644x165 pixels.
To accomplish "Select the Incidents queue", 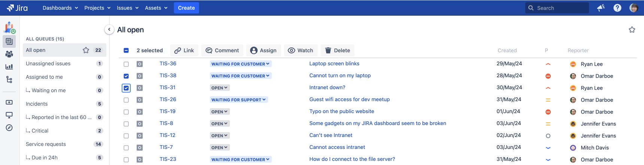I will tap(37, 104).
